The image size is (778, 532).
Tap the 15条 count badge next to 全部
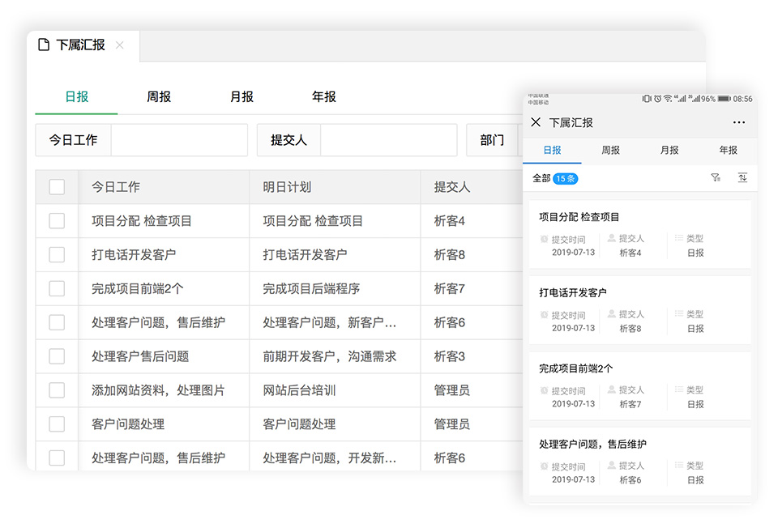[x=565, y=178]
